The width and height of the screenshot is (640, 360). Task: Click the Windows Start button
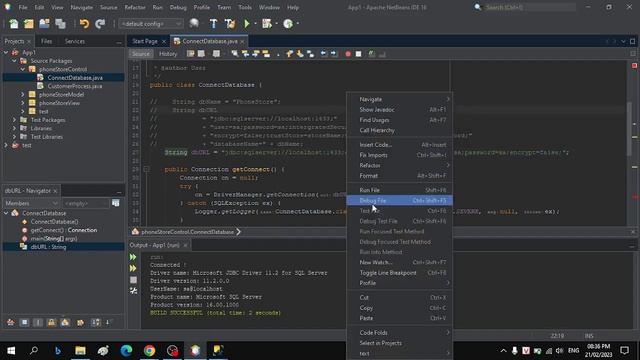(x=11, y=351)
